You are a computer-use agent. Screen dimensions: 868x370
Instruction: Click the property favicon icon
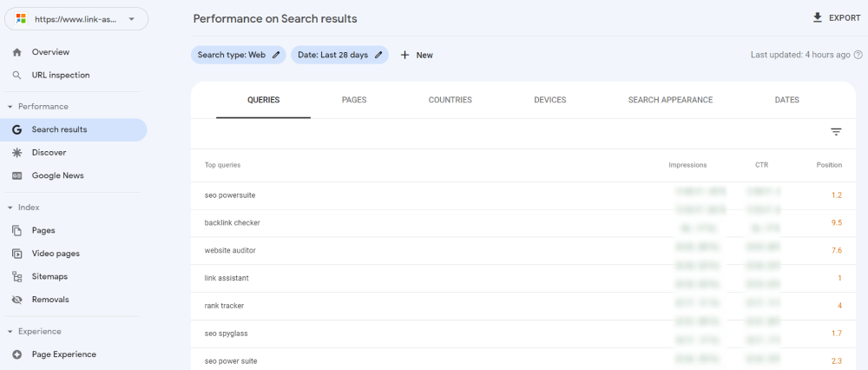point(21,19)
